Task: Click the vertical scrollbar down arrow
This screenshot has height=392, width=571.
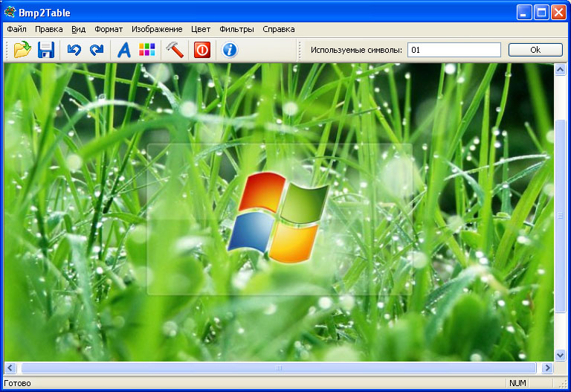Action: click(x=560, y=355)
